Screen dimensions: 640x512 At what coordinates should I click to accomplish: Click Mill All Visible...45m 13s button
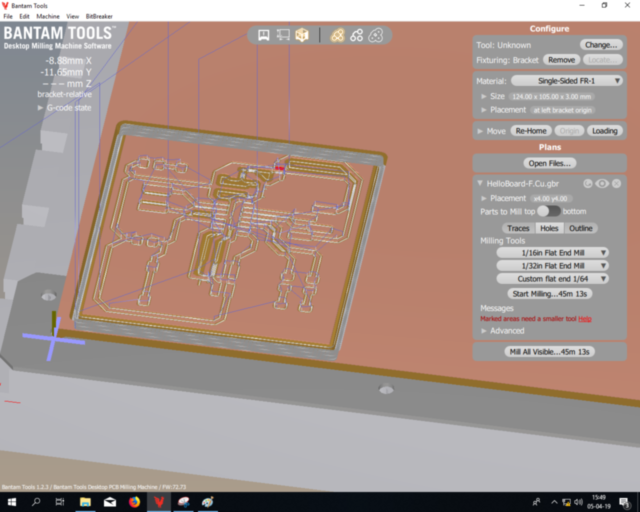[x=549, y=352]
